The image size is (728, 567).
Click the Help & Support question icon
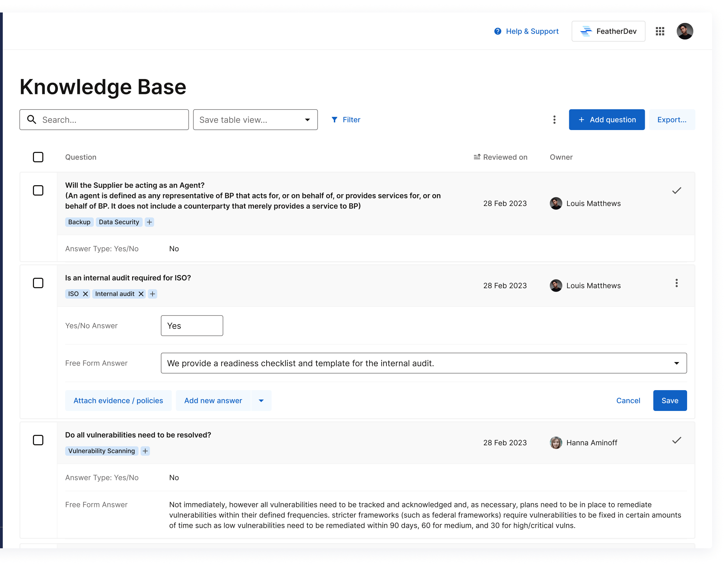(x=497, y=31)
